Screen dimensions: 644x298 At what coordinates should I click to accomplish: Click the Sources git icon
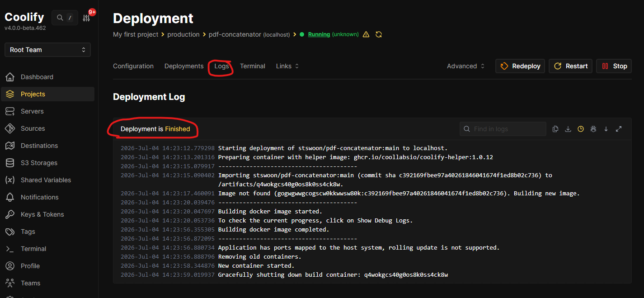10,128
